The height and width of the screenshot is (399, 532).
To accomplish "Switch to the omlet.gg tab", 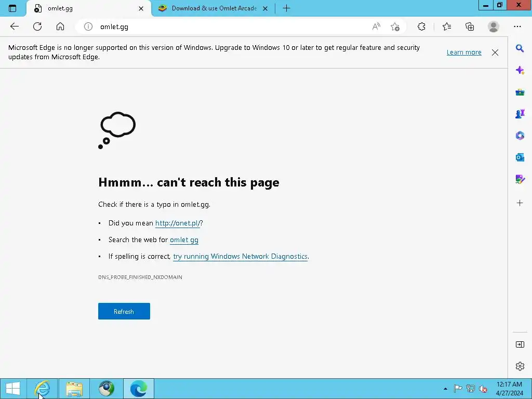I will 88,8.
